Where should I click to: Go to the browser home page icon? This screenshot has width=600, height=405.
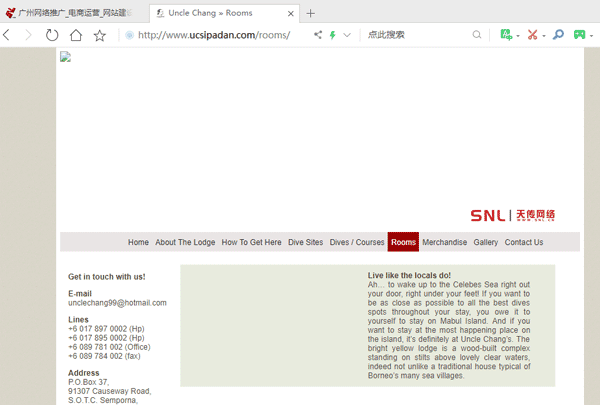point(76,35)
